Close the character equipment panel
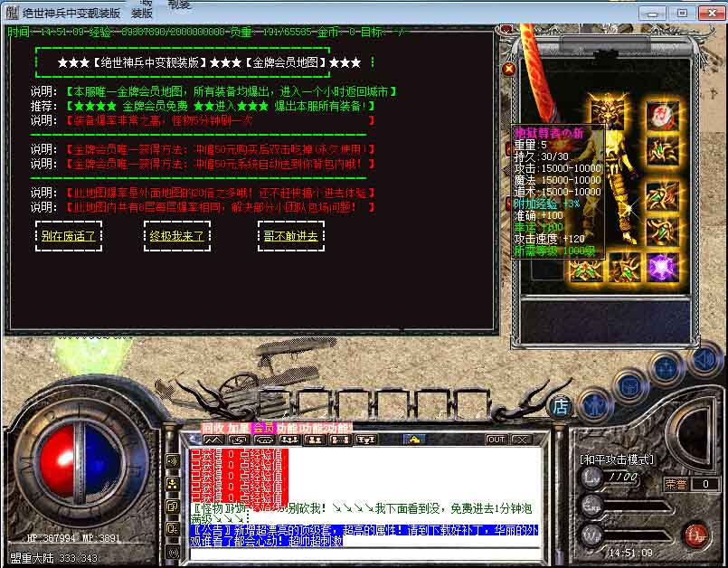728x568 pixels. (509, 69)
